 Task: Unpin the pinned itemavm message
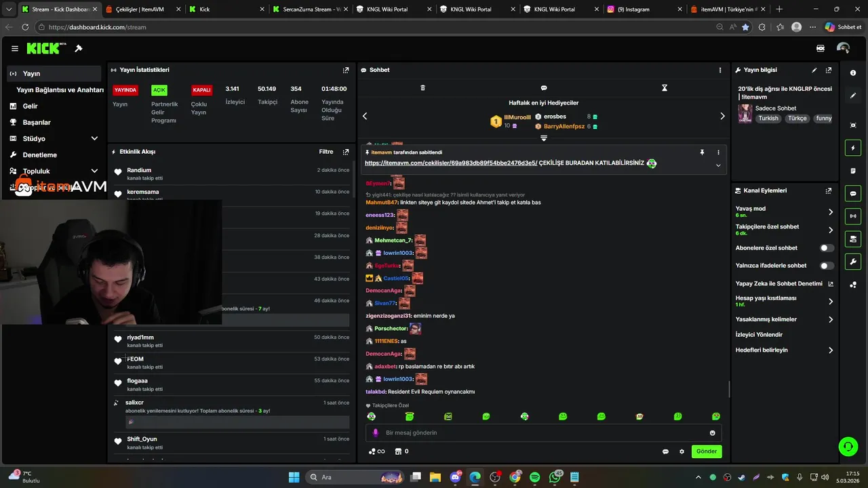click(x=702, y=152)
